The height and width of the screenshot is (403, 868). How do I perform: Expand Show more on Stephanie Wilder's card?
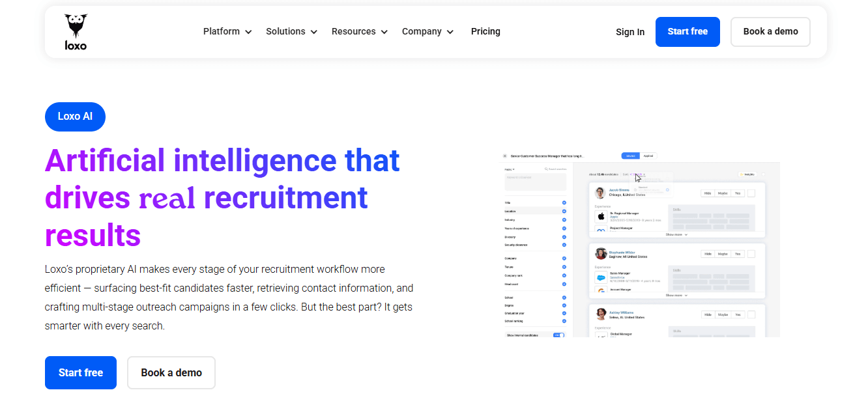[x=676, y=295]
